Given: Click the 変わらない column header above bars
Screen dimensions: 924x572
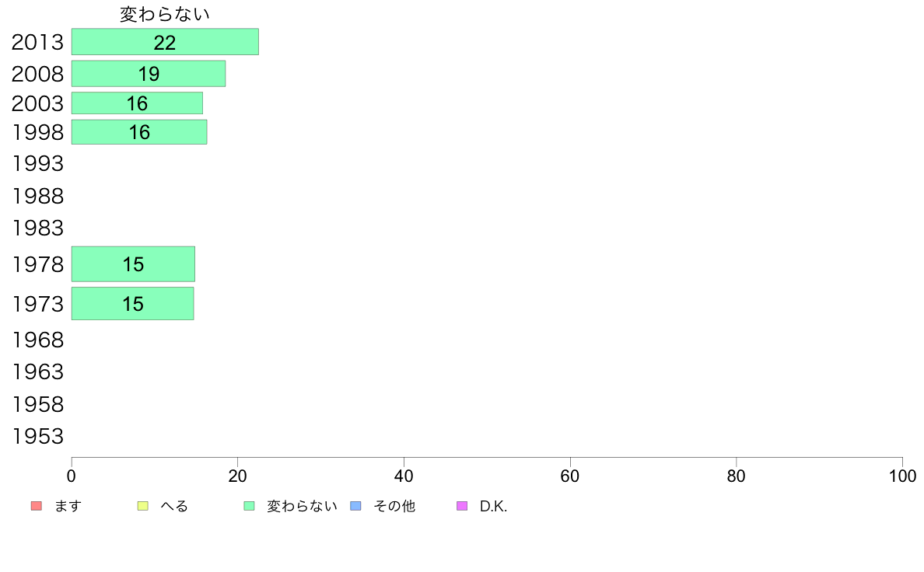Looking at the screenshot, I should (165, 14).
